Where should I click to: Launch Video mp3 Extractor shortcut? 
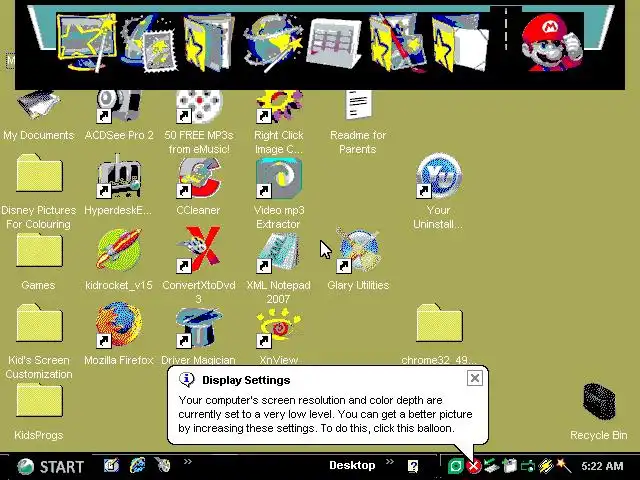click(279, 178)
